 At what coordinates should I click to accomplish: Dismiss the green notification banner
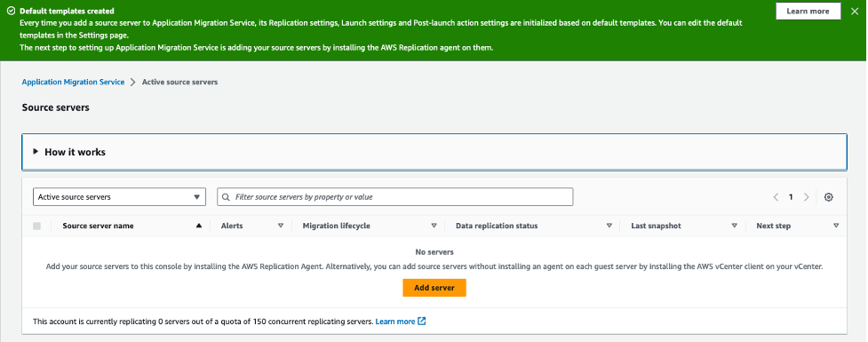click(x=854, y=11)
